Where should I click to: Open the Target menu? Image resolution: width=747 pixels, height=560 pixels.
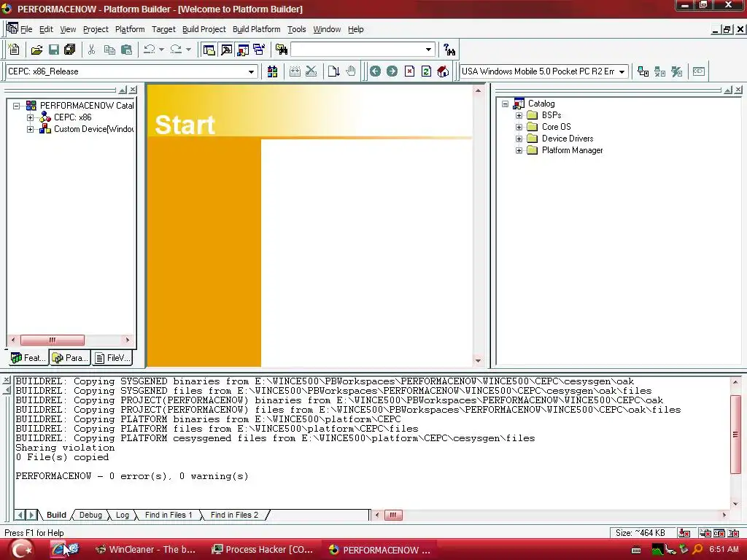[163, 29]
